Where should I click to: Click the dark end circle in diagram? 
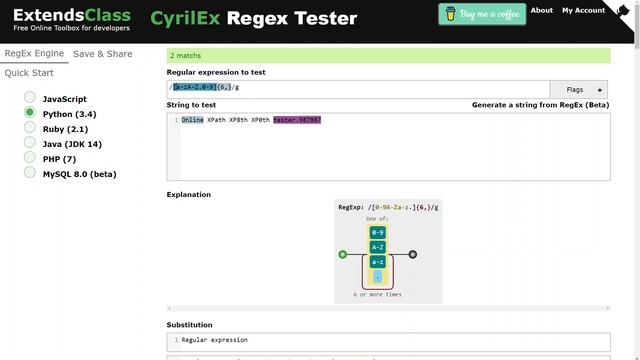tap(413, 254)
